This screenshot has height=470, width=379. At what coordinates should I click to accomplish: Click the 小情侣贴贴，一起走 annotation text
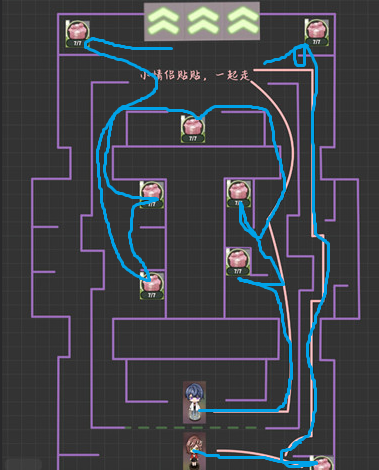[195, 75]
